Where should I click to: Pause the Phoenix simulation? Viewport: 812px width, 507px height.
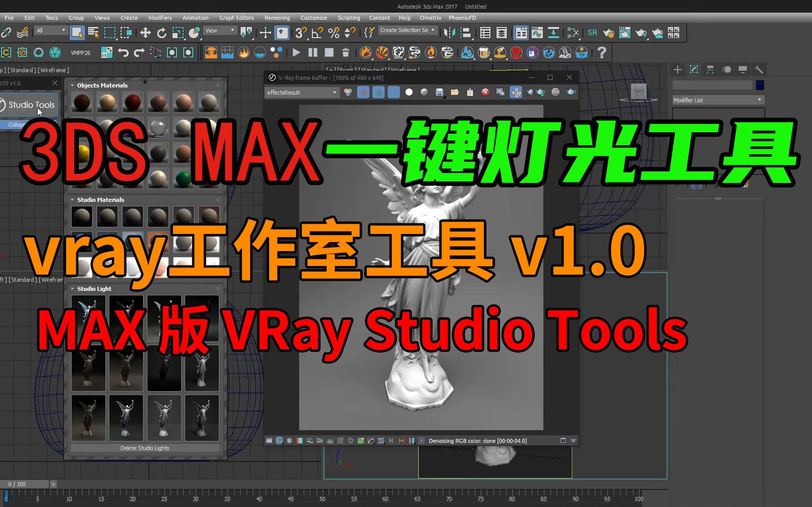(313, 52)
